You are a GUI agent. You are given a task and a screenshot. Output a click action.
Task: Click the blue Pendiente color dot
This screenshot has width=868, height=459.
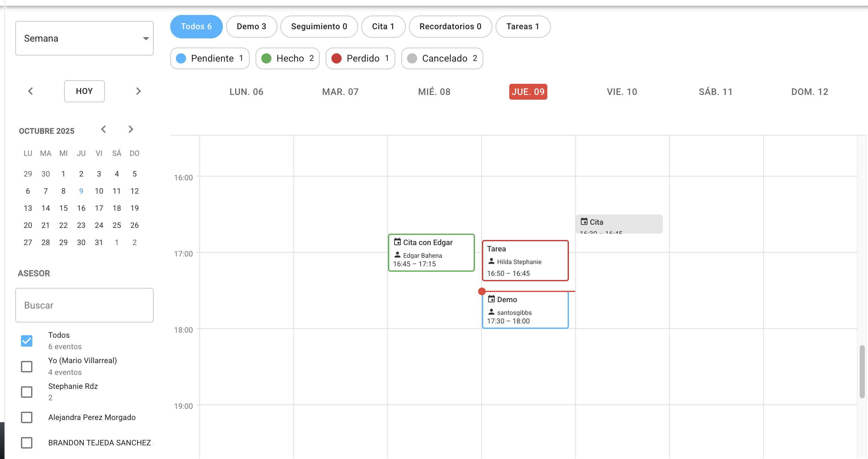181,58
